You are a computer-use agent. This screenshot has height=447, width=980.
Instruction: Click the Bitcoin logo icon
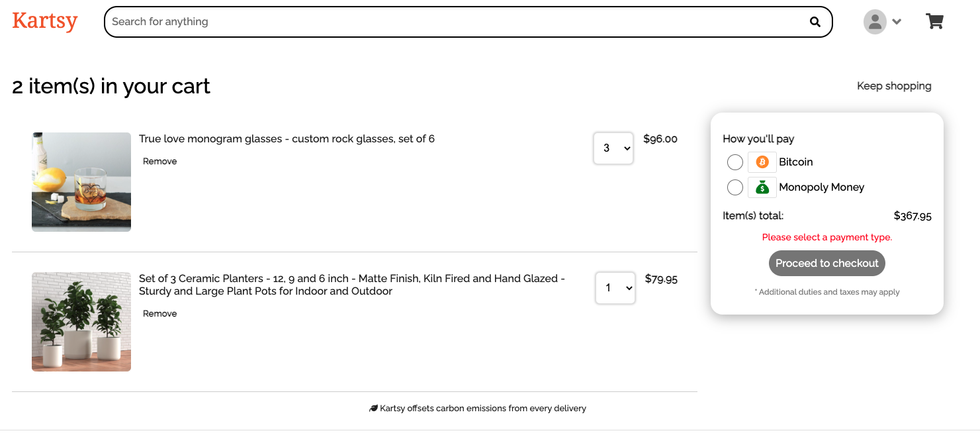tap(762, 162)
